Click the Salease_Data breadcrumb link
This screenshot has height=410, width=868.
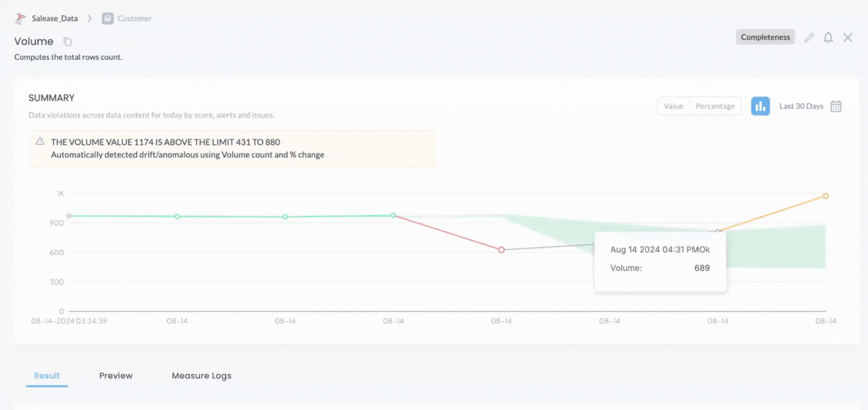(x=54, y=18)
